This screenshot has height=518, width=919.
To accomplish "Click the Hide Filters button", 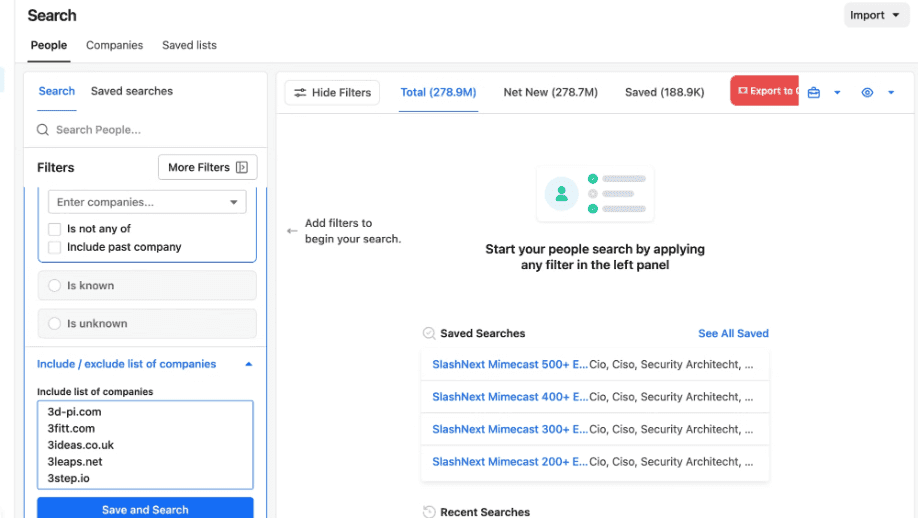I will click(332, 93).
